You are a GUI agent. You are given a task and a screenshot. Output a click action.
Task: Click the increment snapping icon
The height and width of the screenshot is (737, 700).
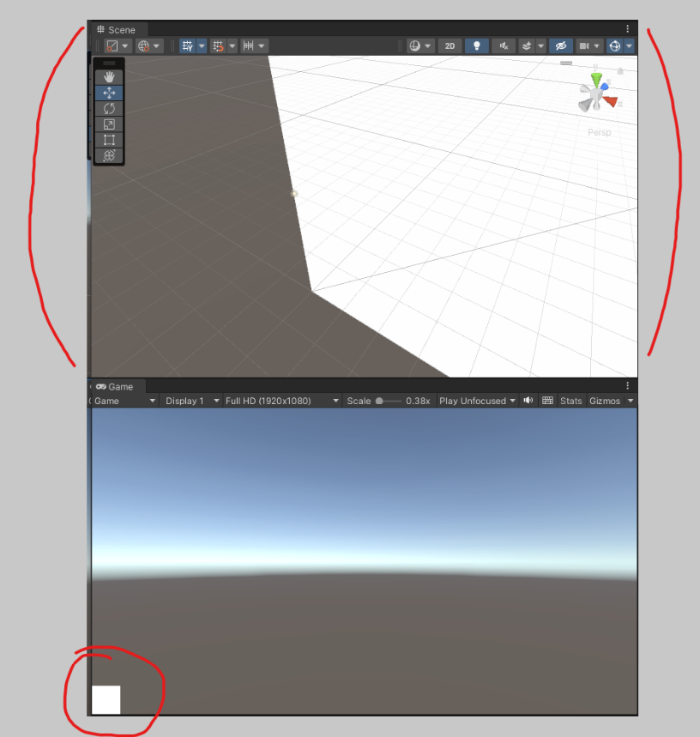click(248, 45)
